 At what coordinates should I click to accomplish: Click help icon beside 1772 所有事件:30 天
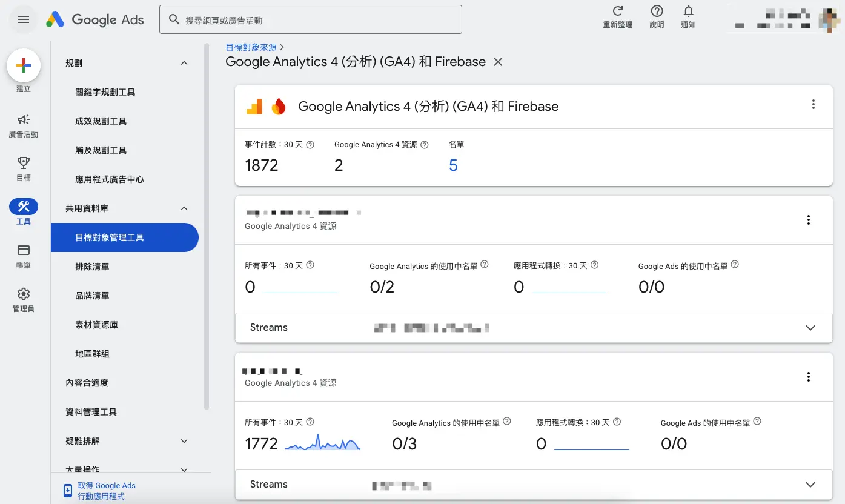tap(310, 422)
